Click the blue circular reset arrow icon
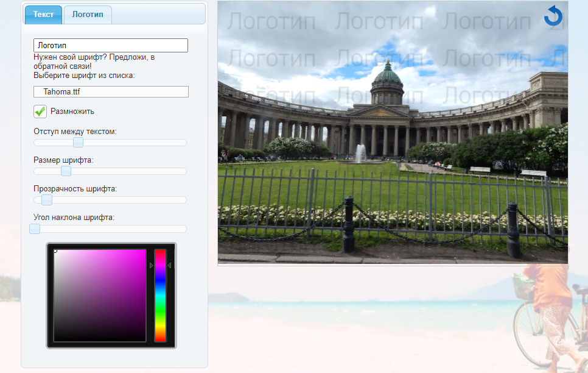This screenshot has width=588, height=373. (x=553, y=16)
